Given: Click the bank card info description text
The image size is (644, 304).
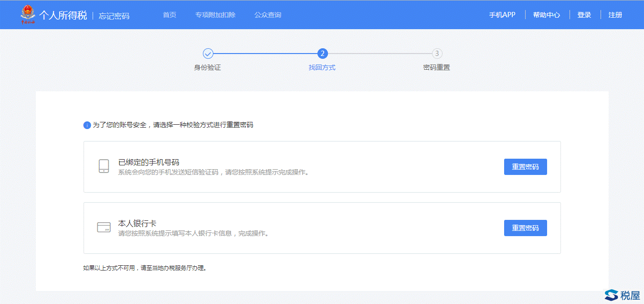Looking at the screenshot, I should click(193, 233).
